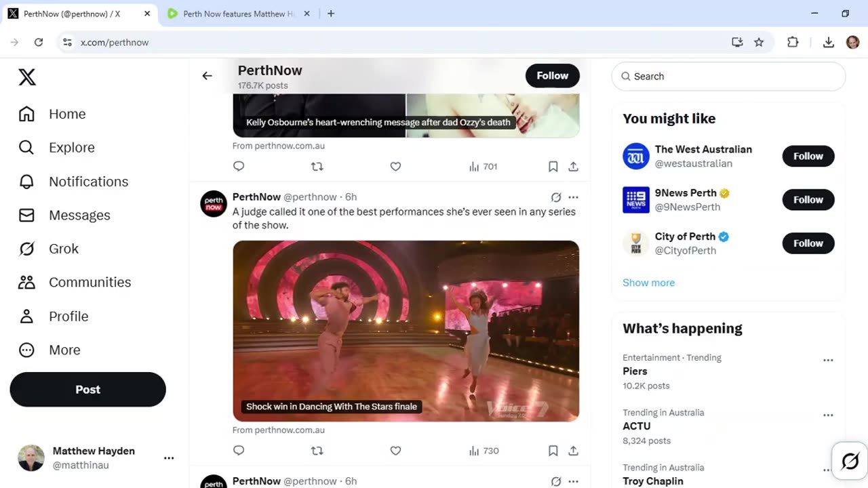The image size is (868, 488).
Task: Reload the page
Action: 39,42
